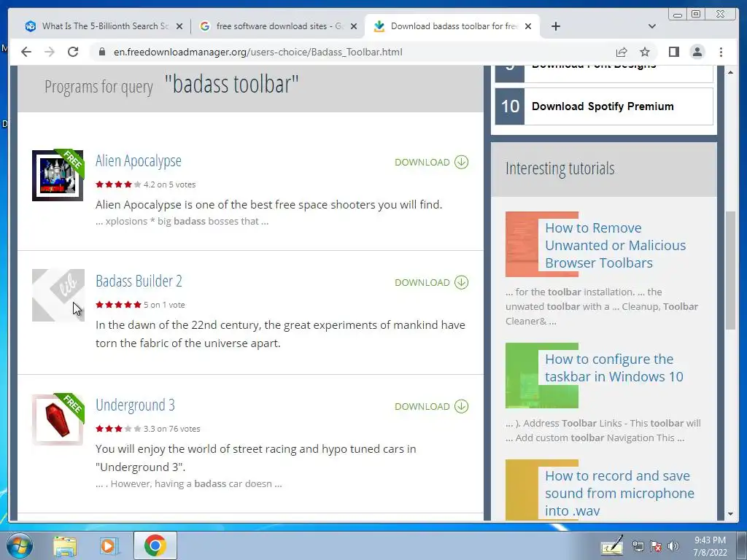Click the scrollbar down arrow

tap(730, 514)
